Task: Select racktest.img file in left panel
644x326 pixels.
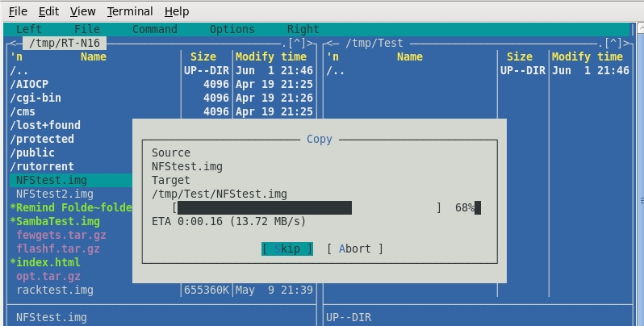Action: tap(55, 290)
